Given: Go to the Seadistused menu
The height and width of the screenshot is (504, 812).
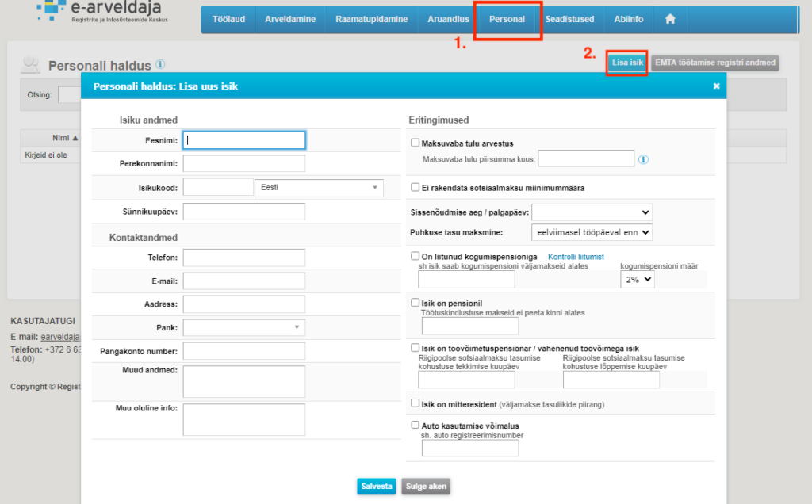Looking at the screenshot, I should coord(572,19).
